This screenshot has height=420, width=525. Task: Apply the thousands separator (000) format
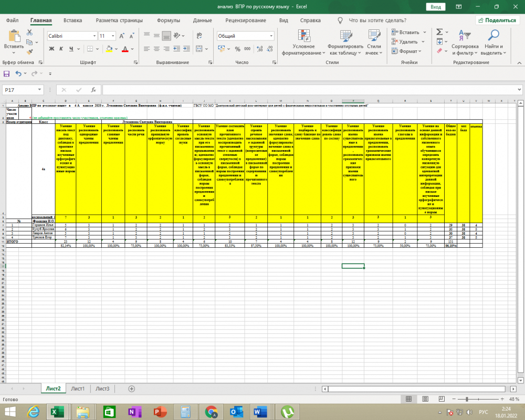247,49
